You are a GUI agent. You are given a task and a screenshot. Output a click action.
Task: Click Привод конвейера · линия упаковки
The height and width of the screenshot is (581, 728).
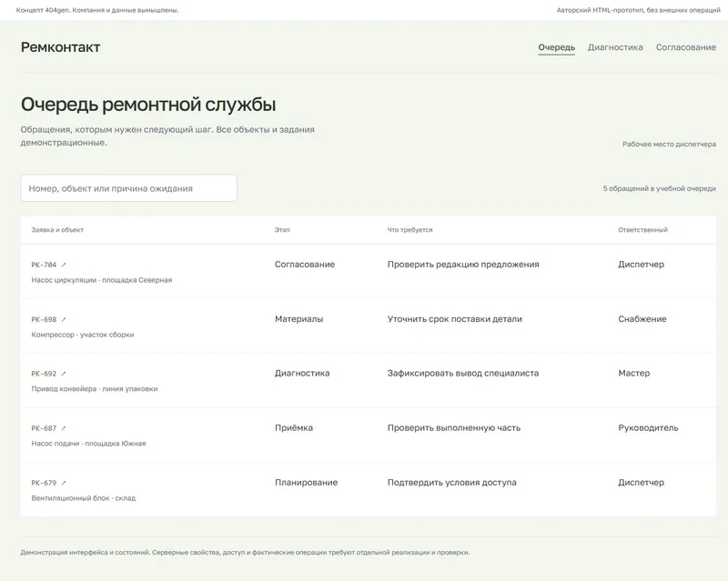point(95,389)
